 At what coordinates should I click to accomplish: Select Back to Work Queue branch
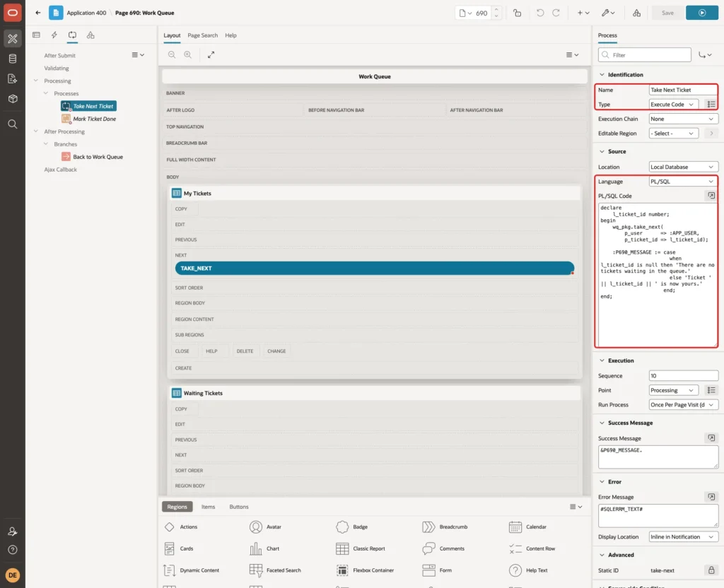click(93, 156)
